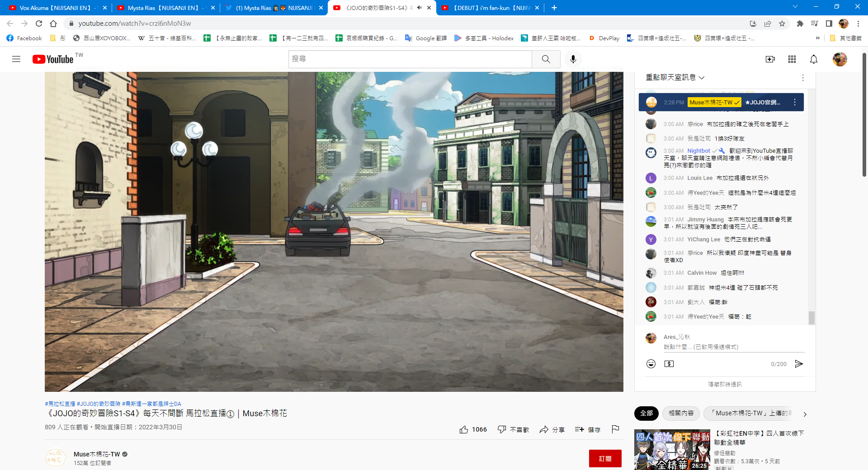Focus the YouTube search field
Screen dimensions: 868x470
tap(410, 59)
